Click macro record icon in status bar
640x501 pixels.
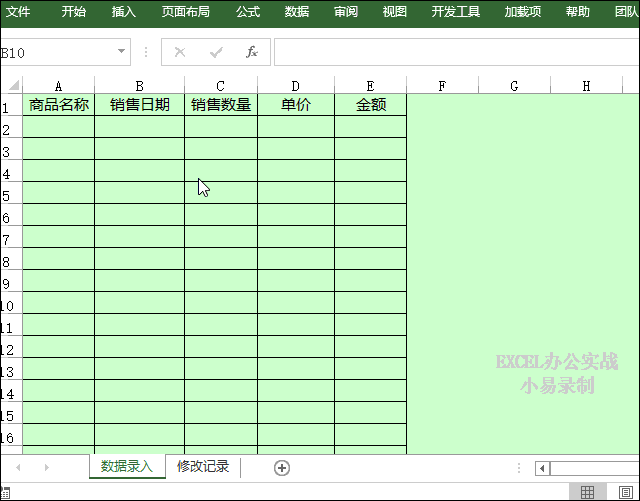[5, 492]
